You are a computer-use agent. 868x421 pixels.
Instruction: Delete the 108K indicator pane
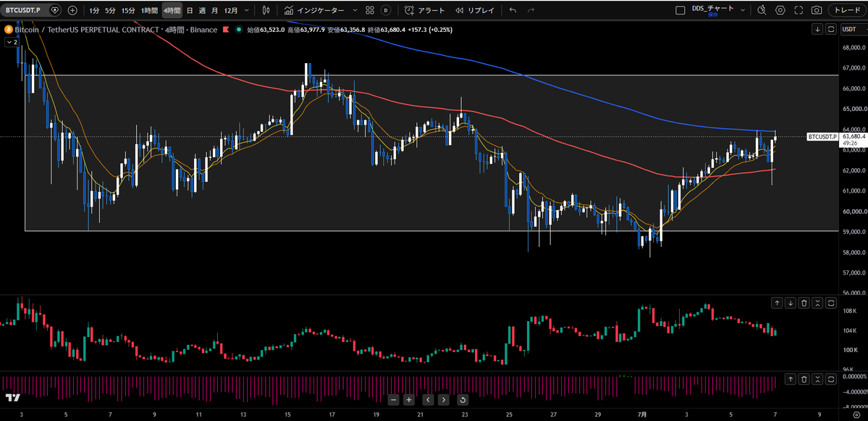click(x=804, y=302)
